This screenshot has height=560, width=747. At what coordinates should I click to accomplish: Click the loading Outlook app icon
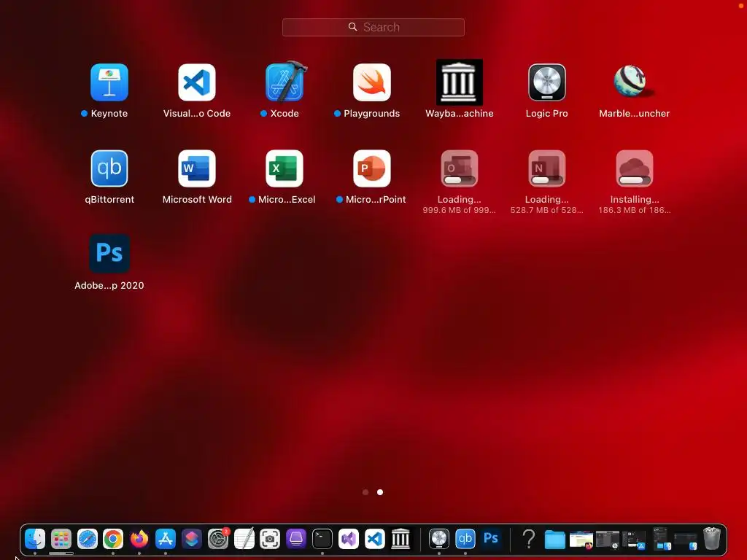click(460, 168)
